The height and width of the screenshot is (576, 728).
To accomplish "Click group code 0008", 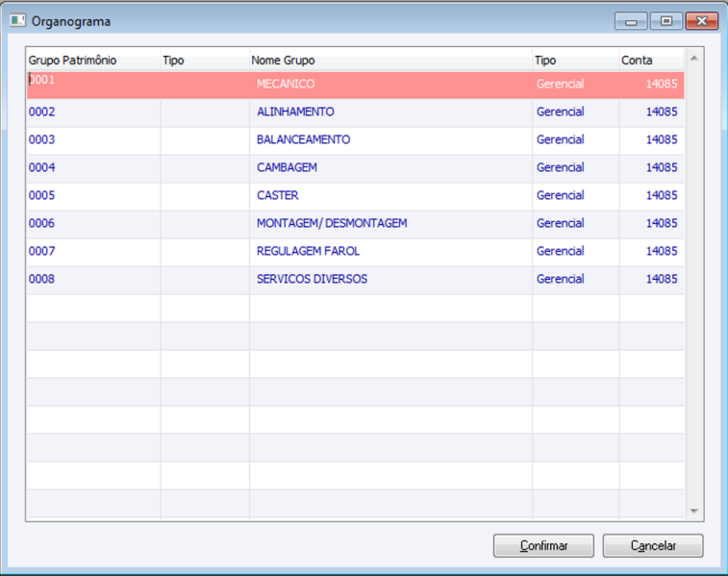I will pyautogui.click(x=41, y=279).
